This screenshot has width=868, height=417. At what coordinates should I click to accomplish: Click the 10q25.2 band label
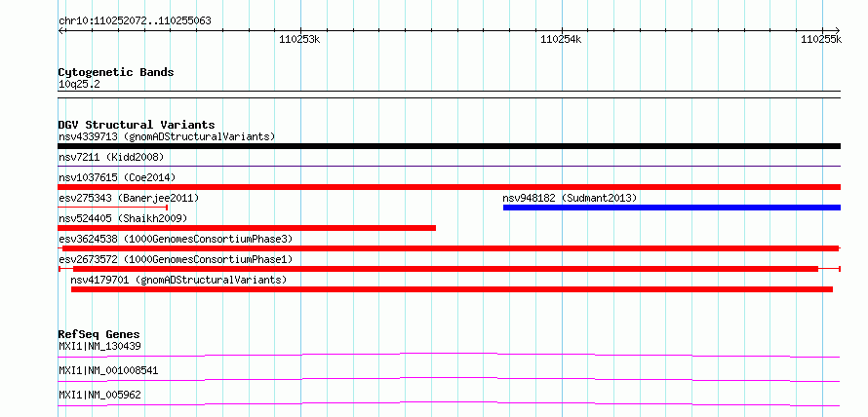tap(79, 85)
